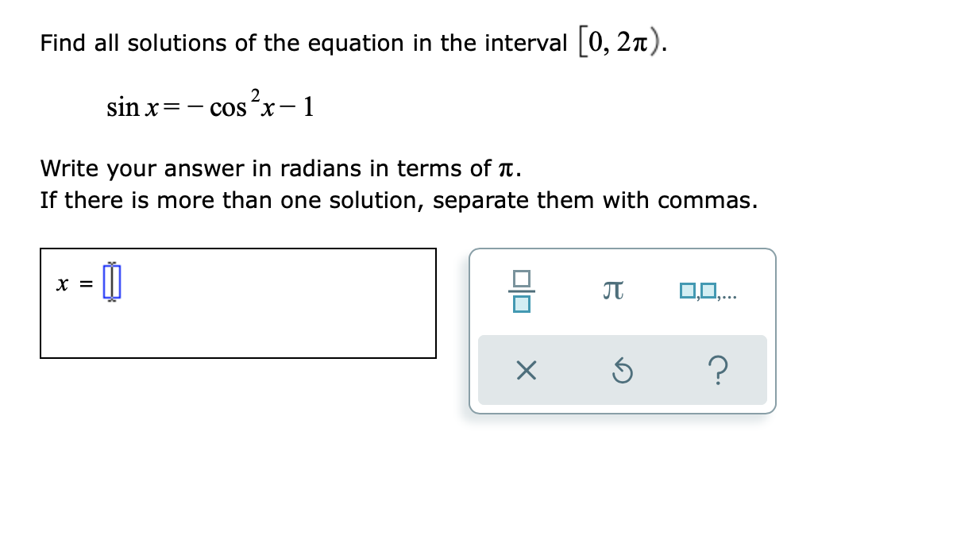Image resolution: width=980 pixels, height=551 pixels.
Task: Open help using the question mark icon
Action: [719, 371]
